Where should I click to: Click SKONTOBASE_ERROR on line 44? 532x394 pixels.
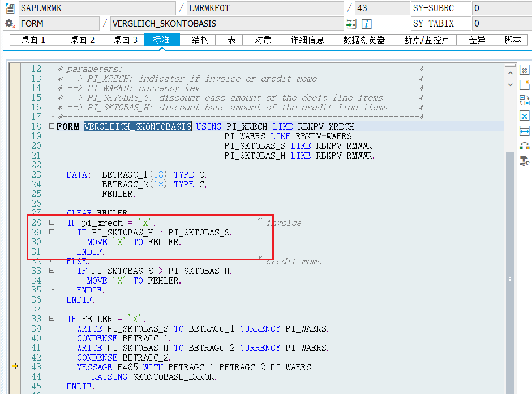174,377
